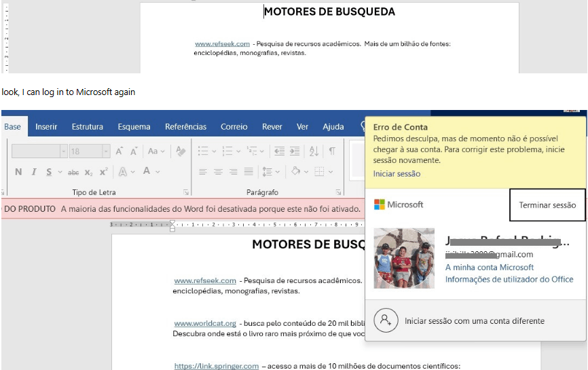The width and height of the screenshot is (588, 370).
Task: Open www.refseek.com link in lower document
Action: coord(205,280)
